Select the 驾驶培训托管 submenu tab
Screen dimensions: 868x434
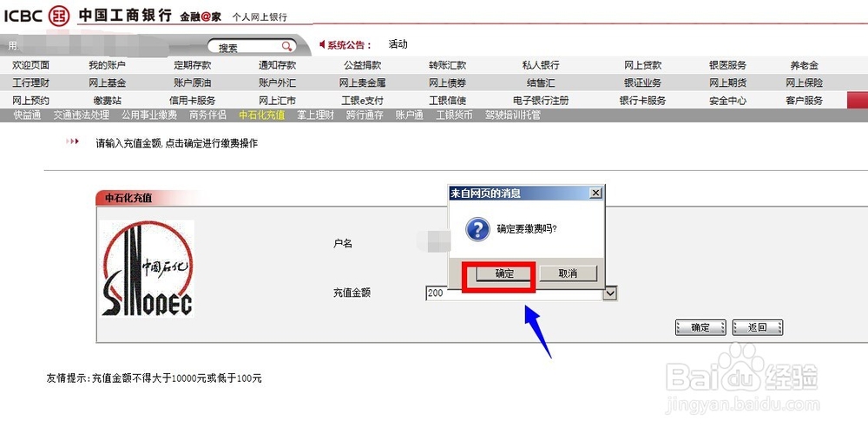point(513,115)
